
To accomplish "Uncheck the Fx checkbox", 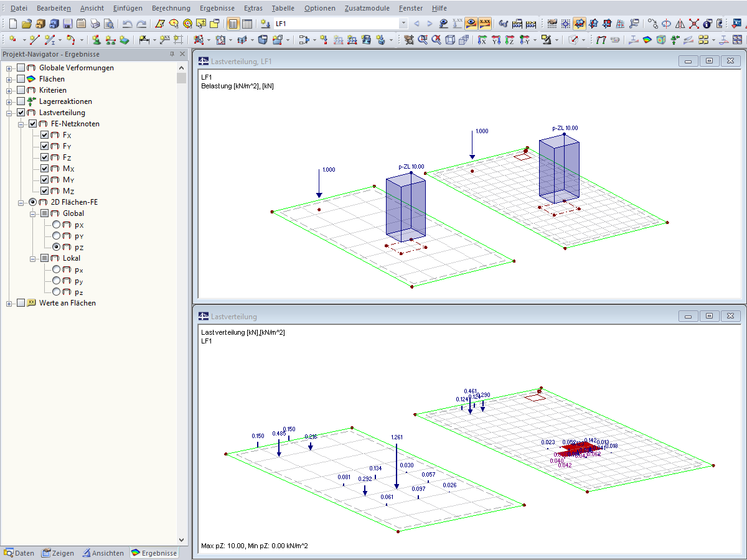I will 45,135.
